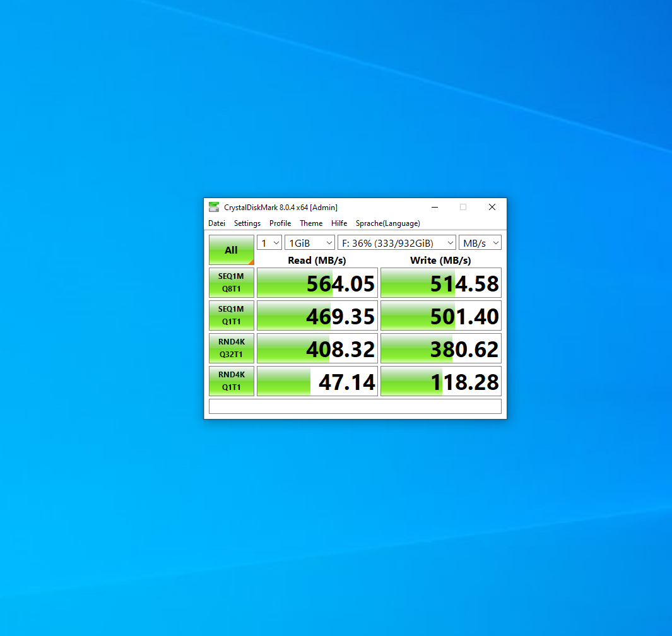Open the Sprache(Language) menu
This screenshot has width=672, height=636.
(x=388, y=223)
